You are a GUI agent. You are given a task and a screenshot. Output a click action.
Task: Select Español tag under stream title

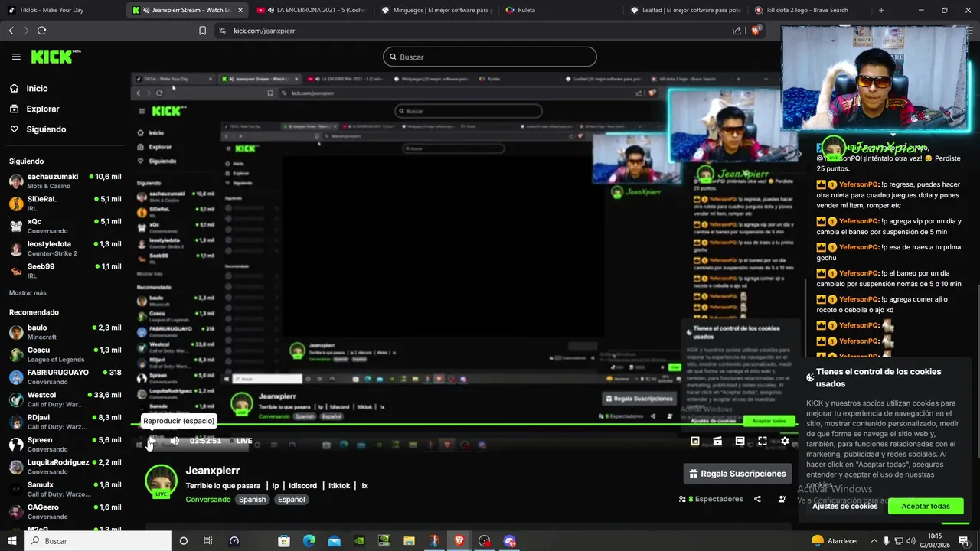coord(291,500)
